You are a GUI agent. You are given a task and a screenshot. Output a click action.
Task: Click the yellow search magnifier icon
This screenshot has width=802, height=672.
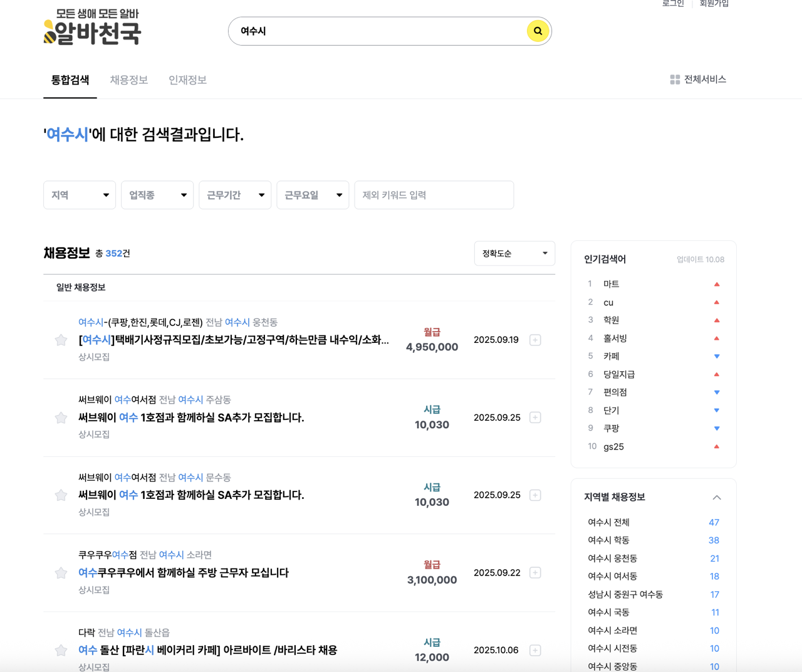coord(538,31)
